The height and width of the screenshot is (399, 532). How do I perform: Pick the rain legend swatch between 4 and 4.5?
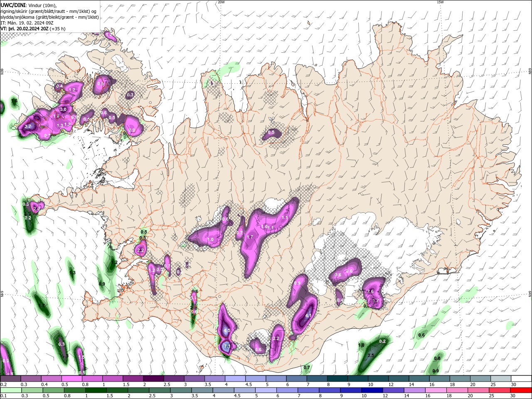[223, 390]
